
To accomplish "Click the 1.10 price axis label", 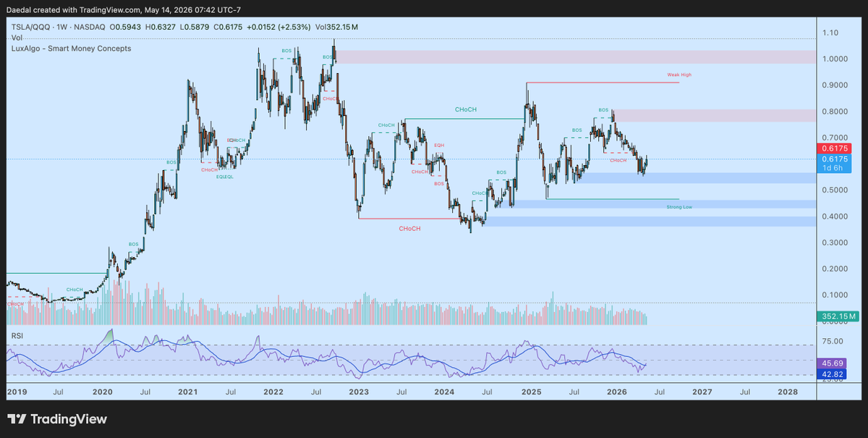I will tap(830, 33).
